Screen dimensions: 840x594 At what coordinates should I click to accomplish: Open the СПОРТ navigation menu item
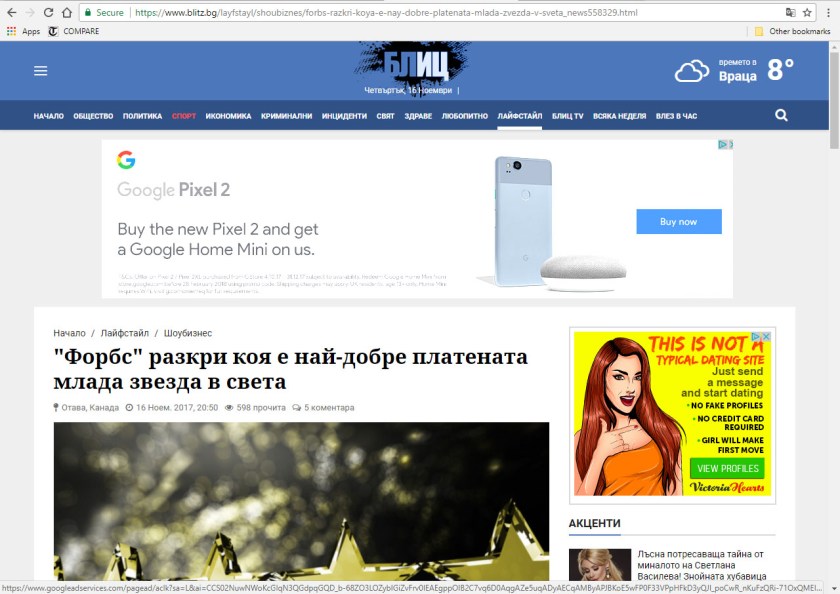[184, 116]
